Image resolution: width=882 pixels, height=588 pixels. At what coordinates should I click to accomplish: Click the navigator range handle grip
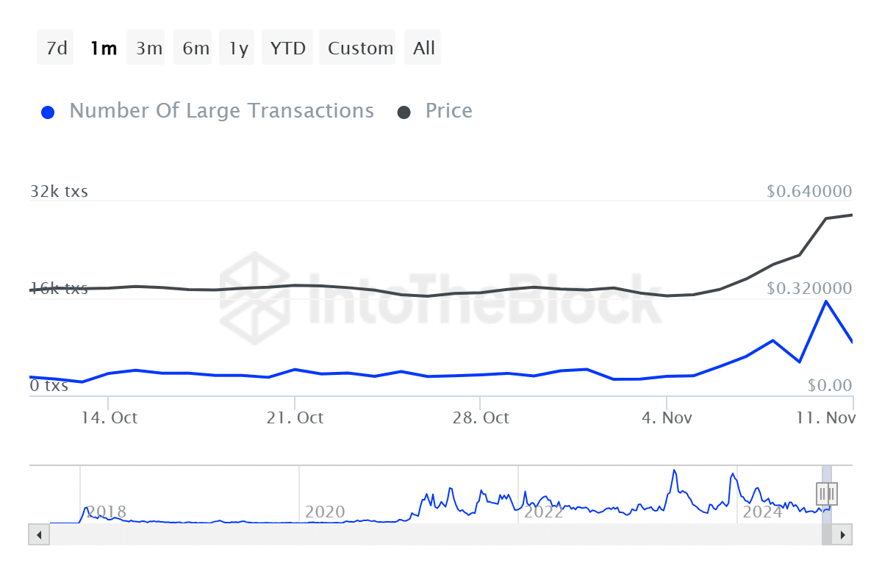[827, 492]
